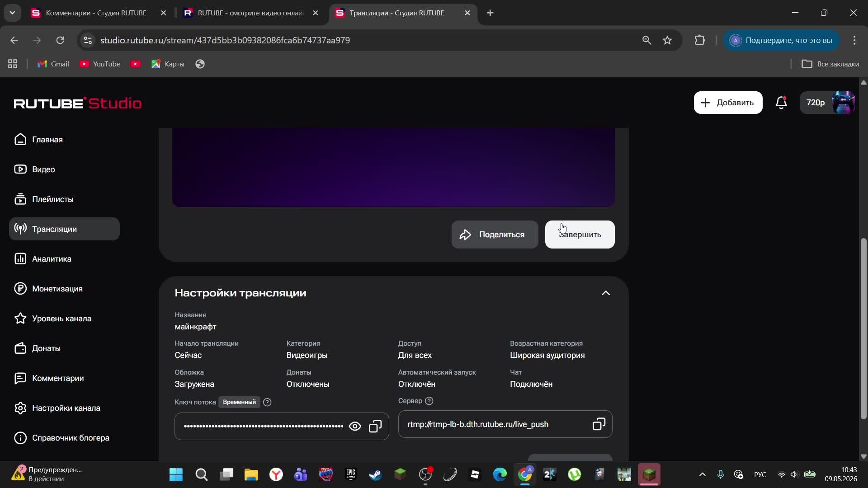This screenshot has width=868, height=488.
Task: Switch РУС input language
Action: [x=760, y=475]
